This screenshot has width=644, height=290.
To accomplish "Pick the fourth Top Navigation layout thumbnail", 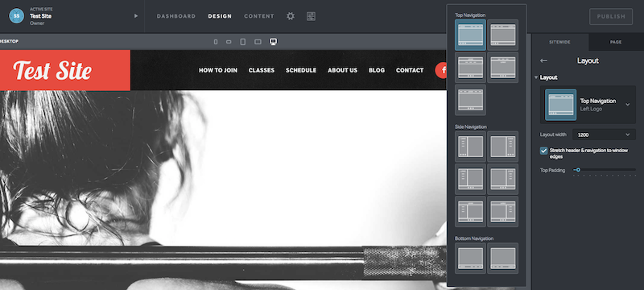I will [502, 68].
